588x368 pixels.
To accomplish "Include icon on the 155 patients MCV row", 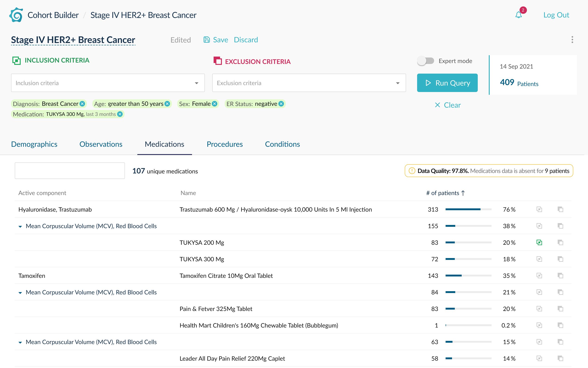I will [x=539, y=226].
